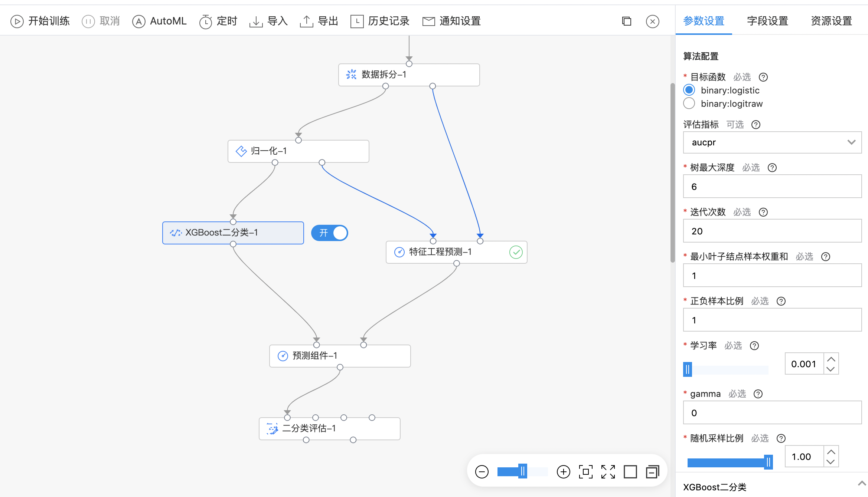Open help icon next to gamma
Image resolution: width=868 pixels, height=497 pixels.
coord(758,394)
